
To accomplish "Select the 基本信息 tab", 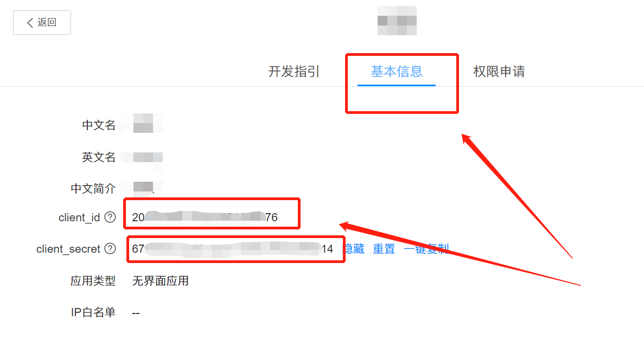I will pyautogui.click(x=397, y=72).
